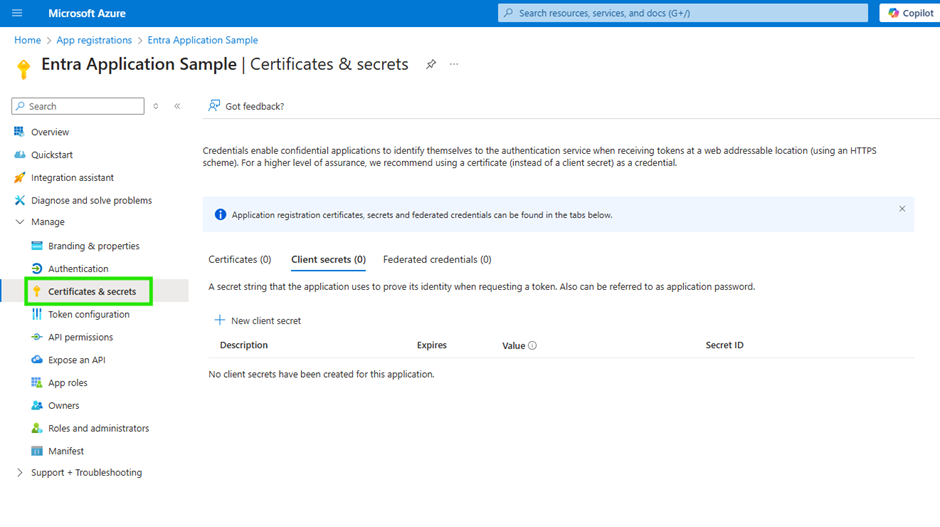940x527 pixels.
Task: Open App registrations breadcrumb link
Action: (94, 40)
